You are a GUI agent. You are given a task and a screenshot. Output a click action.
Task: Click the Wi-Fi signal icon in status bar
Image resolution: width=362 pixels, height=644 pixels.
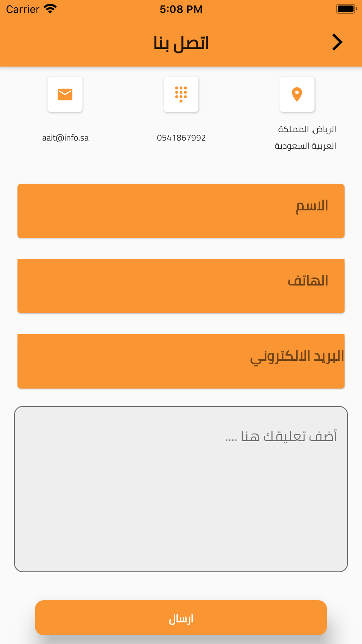point(50,9)
